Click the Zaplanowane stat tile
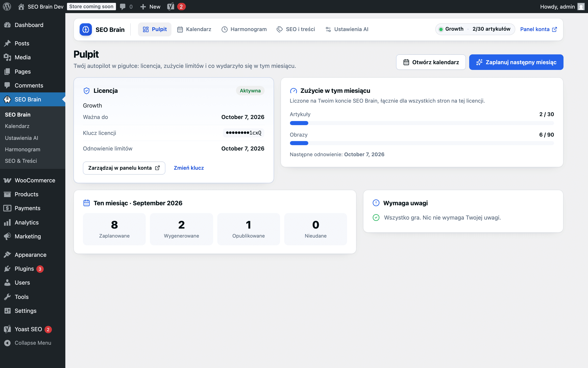The width and height of the screenshot is (588, 368). (114, 229)
